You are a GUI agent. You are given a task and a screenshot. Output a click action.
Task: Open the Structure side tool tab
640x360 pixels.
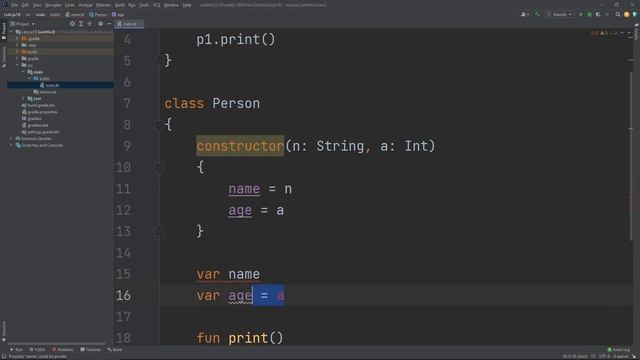(x=3, y=57)
